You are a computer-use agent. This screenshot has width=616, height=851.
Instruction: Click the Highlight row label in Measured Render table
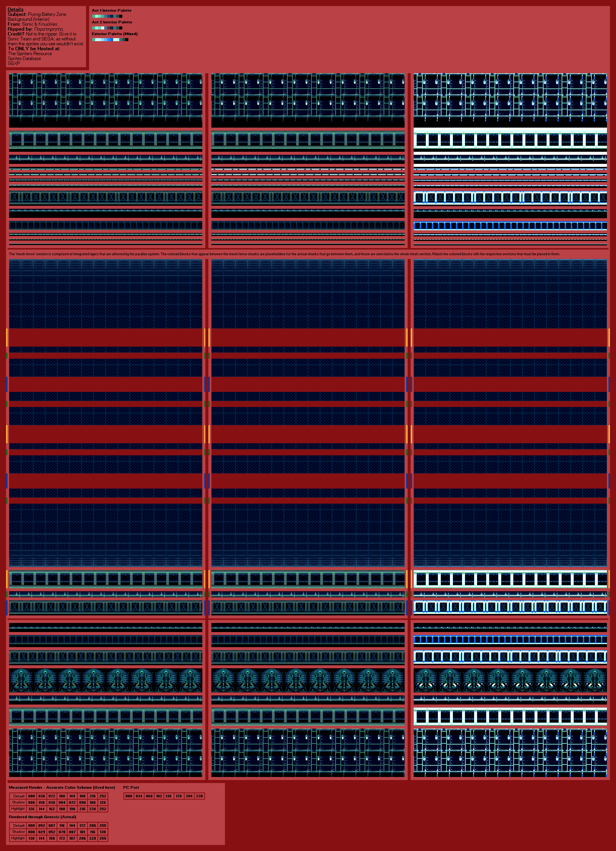click(18, 809)
